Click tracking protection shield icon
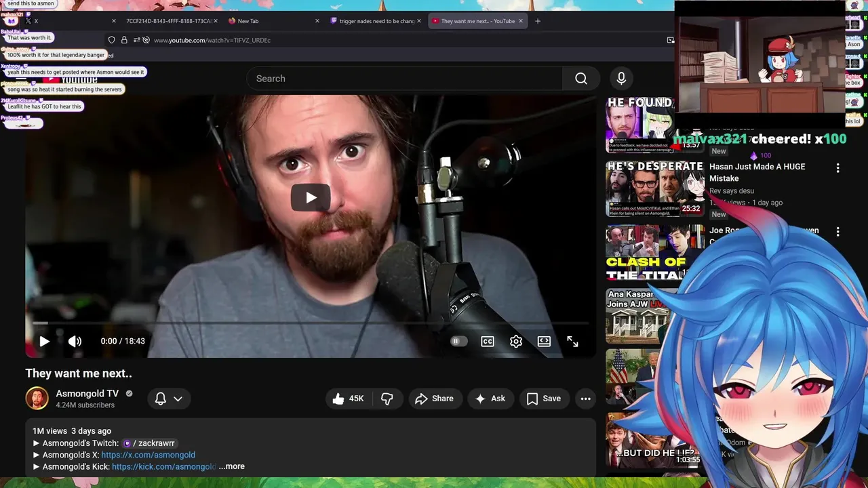Viewport: 868px width, 488px height. pos(112,40)
